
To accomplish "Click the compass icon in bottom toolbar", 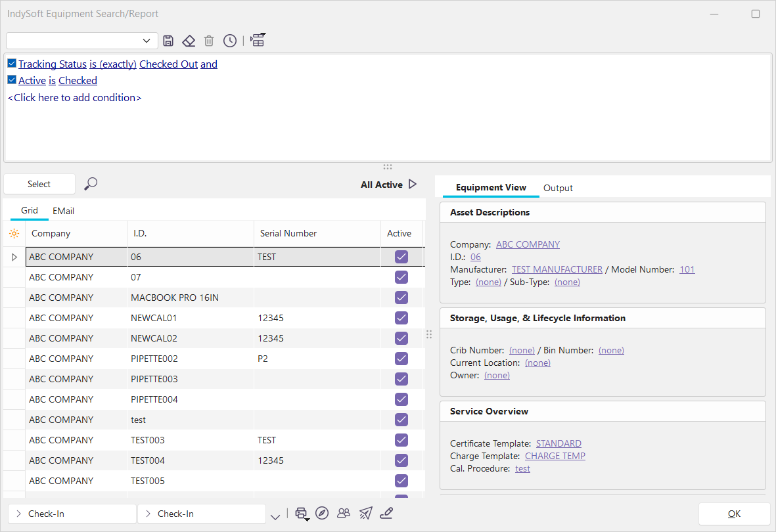I will tap(321, 514).
